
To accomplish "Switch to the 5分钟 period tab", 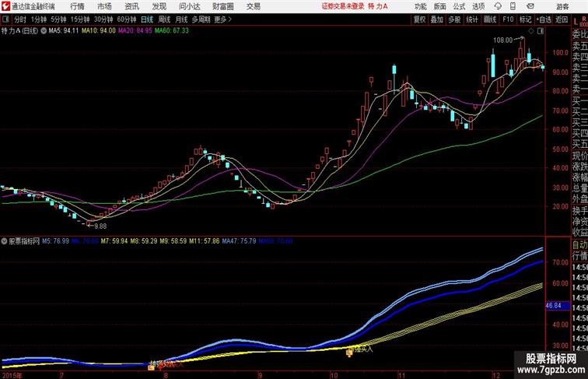I will pos(58,19).
